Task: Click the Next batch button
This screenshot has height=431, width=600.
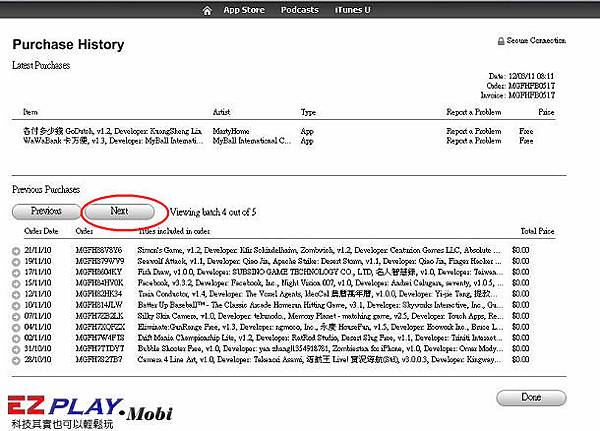Action: [119, 212]
